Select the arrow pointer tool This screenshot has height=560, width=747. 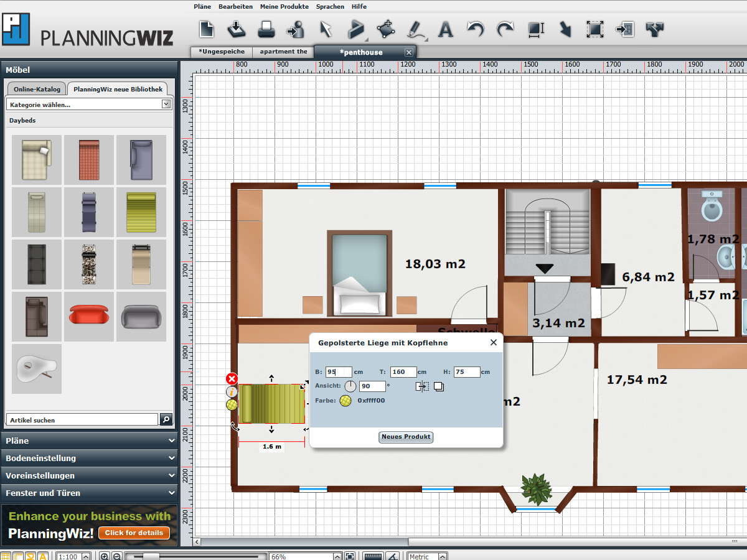(326, 29)
